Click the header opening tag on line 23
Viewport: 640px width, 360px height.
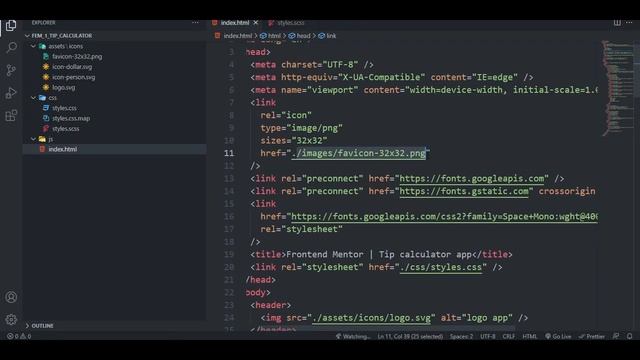coord(271,305)
